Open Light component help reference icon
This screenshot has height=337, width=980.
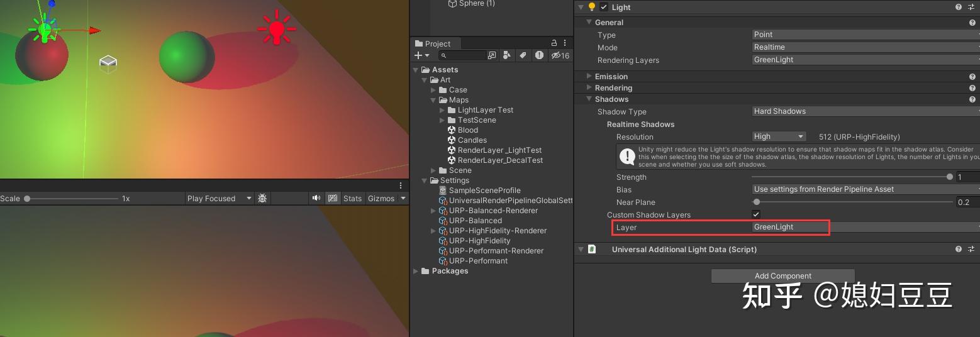tap(959, 8)
